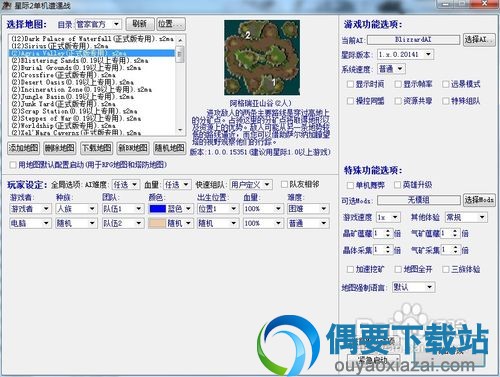The width and height of the screenshot is (500, 377).
Task: Toggle the 显示帧率 checkbox
Action: pyautogui.click(x=398, y=84)
